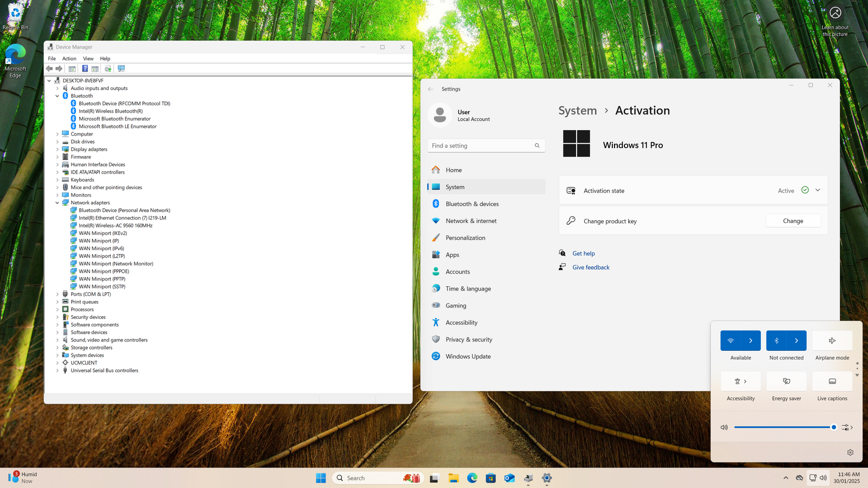The image size is (868, 488).
Task: Open Windows Update settings page
Action: pos(487,356)
